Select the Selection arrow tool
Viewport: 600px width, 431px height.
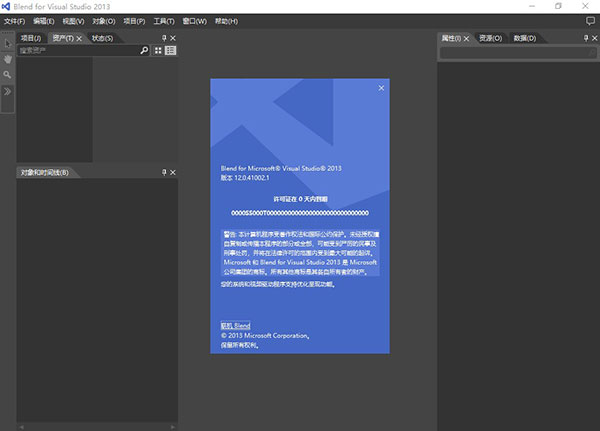tap(7, 43)
